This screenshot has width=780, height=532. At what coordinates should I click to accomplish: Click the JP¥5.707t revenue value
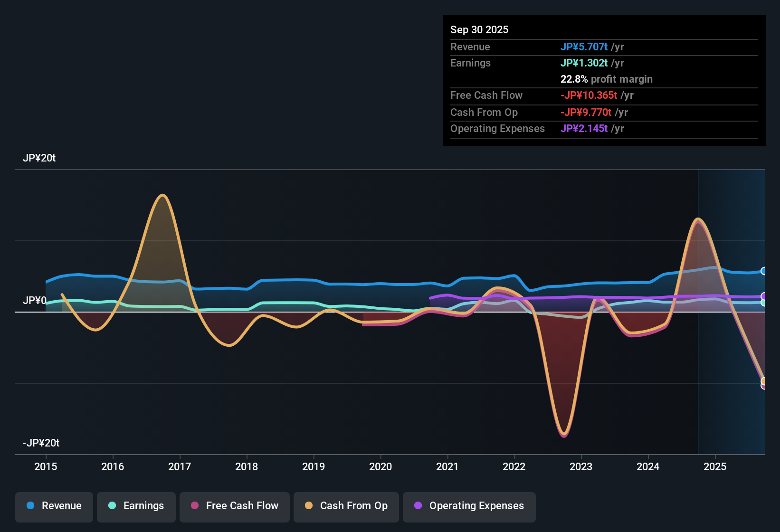[x=584, y=47]
